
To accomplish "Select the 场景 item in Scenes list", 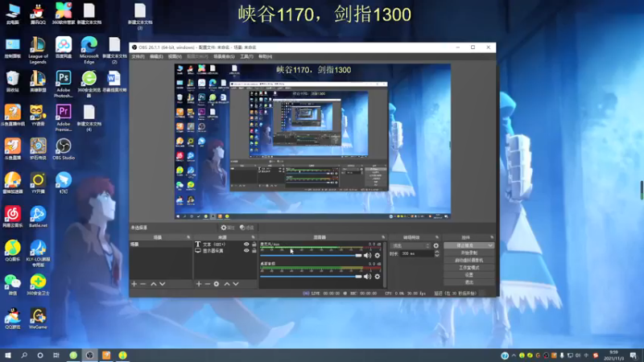I will (x=160, y=245).
